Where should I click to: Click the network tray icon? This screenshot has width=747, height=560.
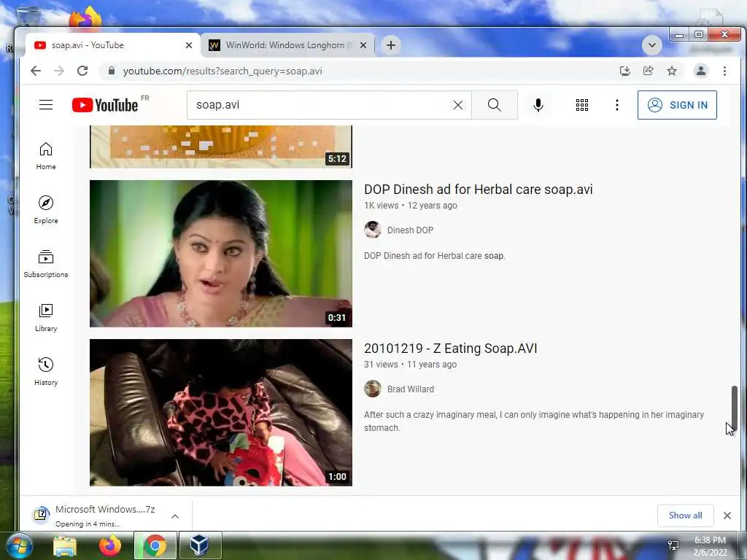[673, 545]
